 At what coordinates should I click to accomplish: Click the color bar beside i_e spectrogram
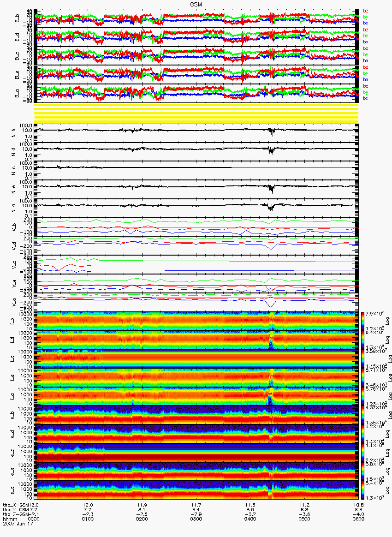pyautogui.click(x=363, y=378)
